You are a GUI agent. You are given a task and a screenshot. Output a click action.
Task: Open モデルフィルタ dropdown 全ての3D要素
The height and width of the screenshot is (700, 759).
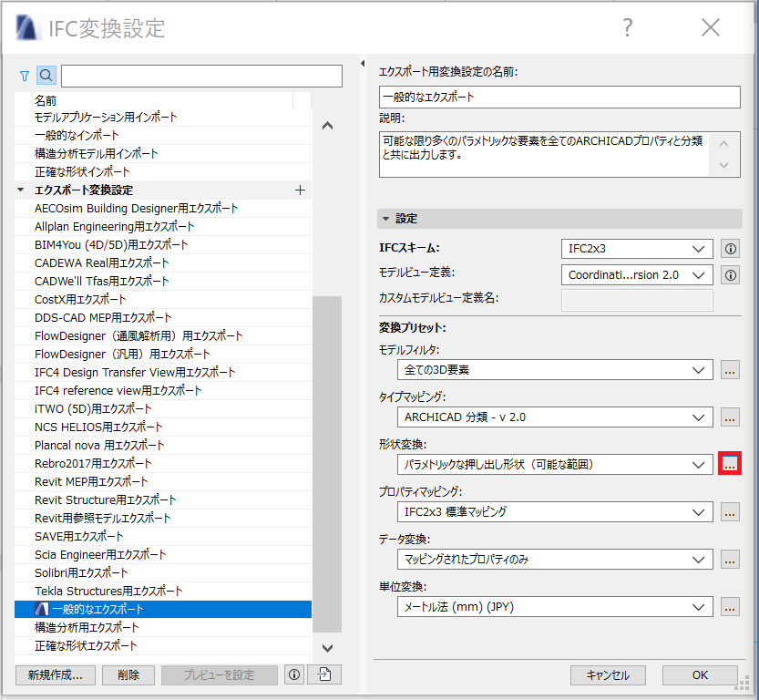coord(555,370)
